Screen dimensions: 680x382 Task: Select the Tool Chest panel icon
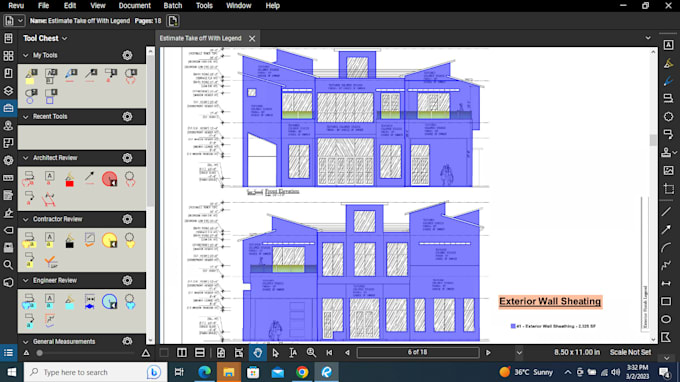click(x=8, y=108)
